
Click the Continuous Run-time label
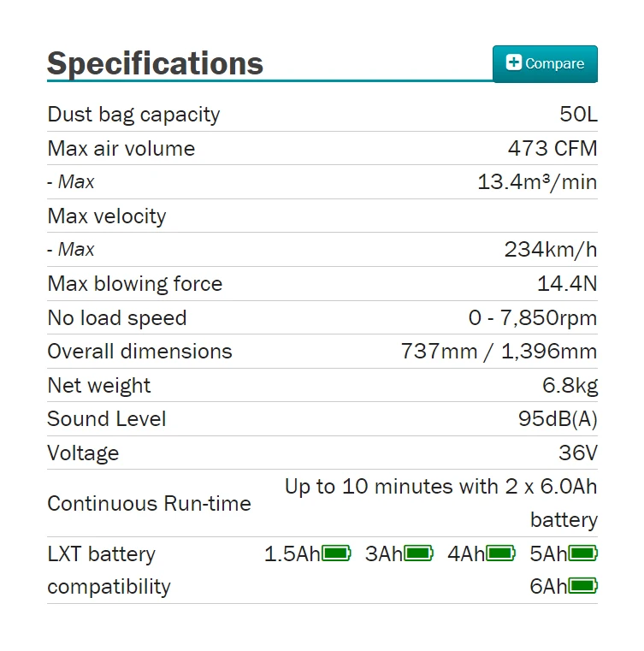pos(149,503)
